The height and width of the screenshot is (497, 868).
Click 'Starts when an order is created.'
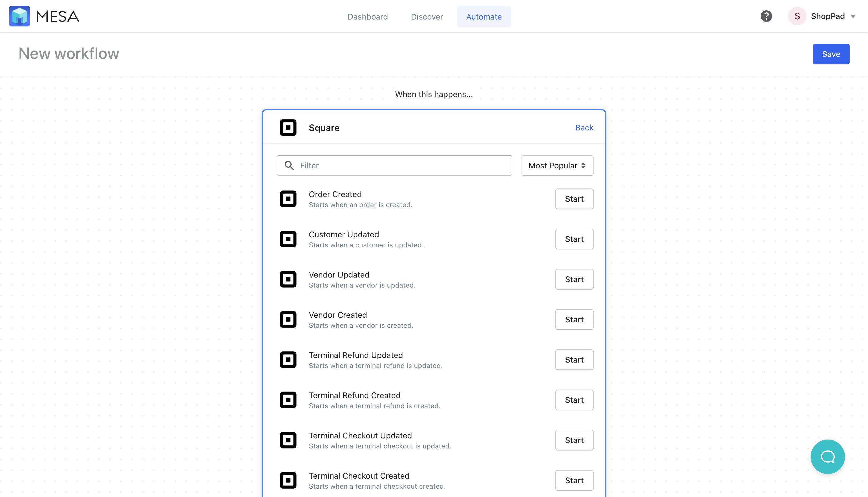(x=360, y=205)
